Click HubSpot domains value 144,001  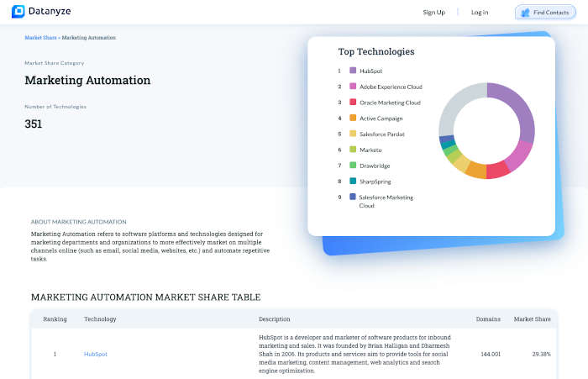(x=491, y=354)
